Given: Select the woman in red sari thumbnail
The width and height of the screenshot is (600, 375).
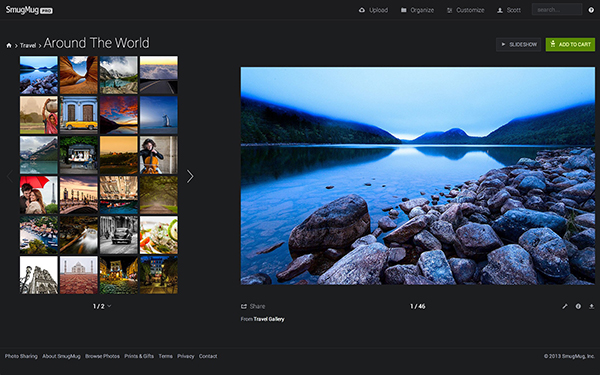Looking at the screenshot, I should click(39, 115).
